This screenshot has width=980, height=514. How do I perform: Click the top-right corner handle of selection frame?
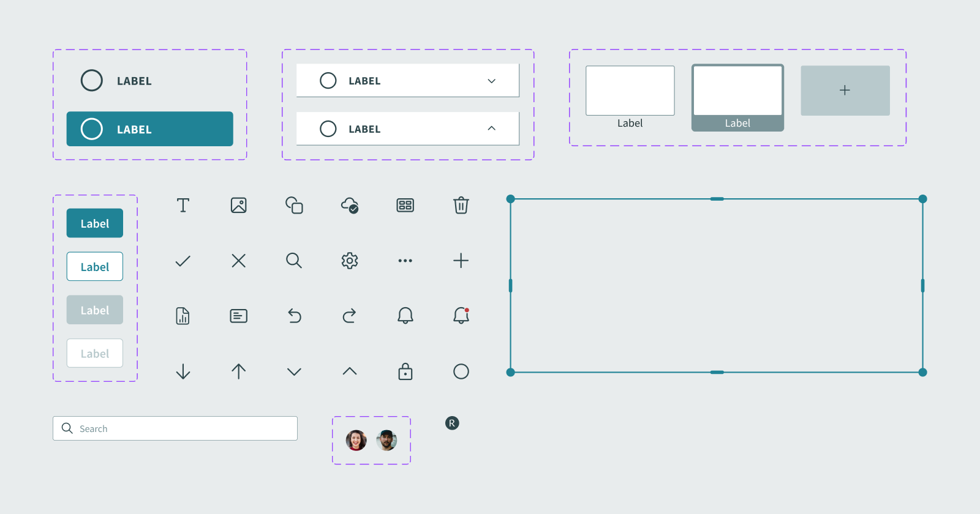click(x=923, y=199)
